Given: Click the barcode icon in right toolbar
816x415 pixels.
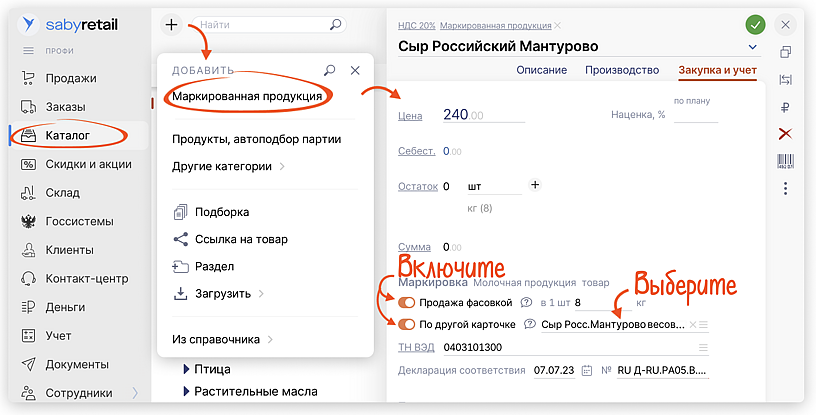Looking at the screenshot, I should pos(786,161).
